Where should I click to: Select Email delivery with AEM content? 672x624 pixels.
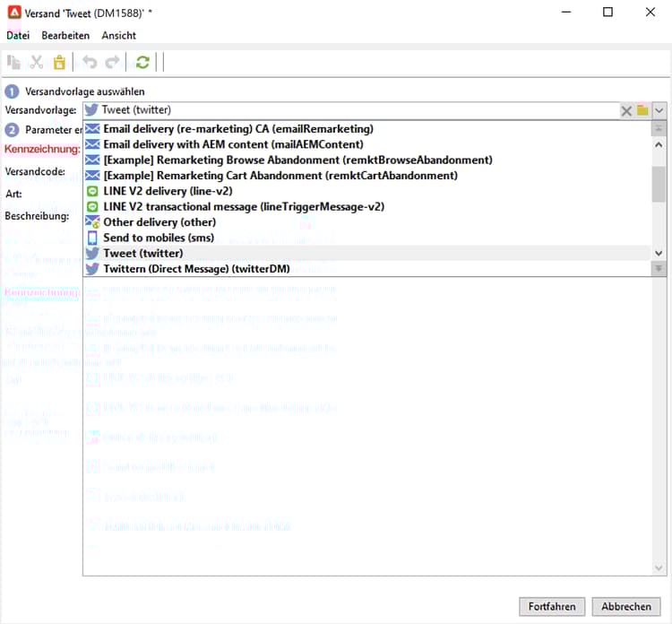[x=366, y=144]
